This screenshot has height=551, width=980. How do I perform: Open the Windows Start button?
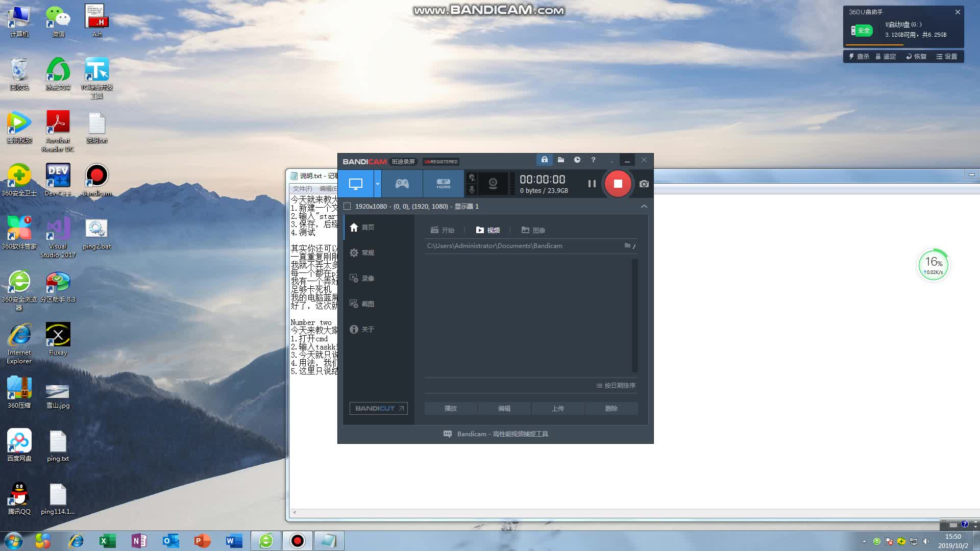13,541
